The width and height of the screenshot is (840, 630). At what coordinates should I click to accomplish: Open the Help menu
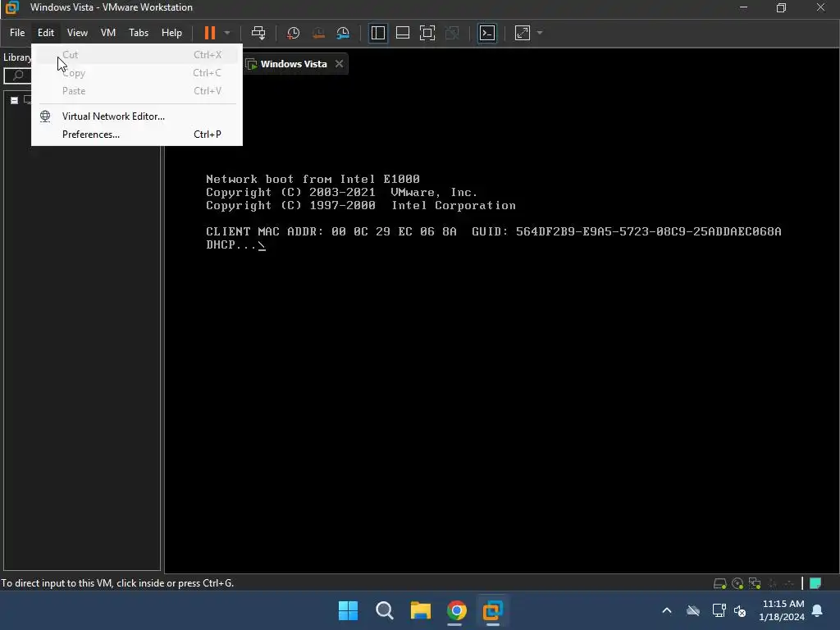coord(171,33)
